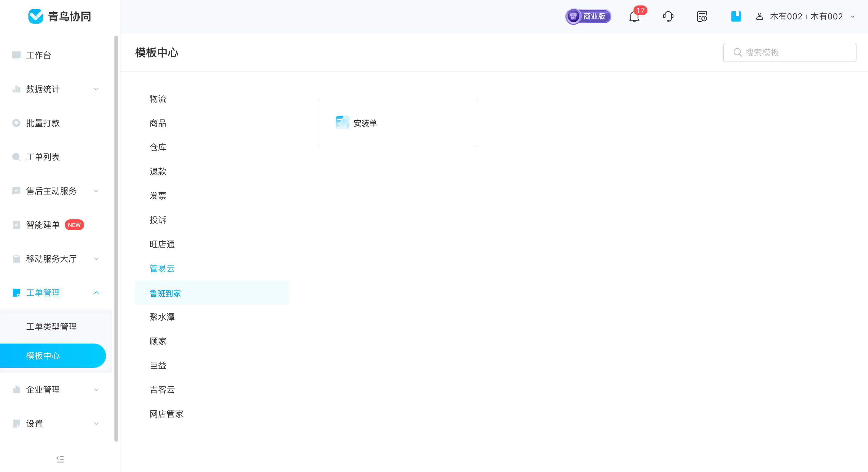This screenshot has width=868, height=472.
Task: Expand the 企业管理 chevron
Action: (96, 390)
